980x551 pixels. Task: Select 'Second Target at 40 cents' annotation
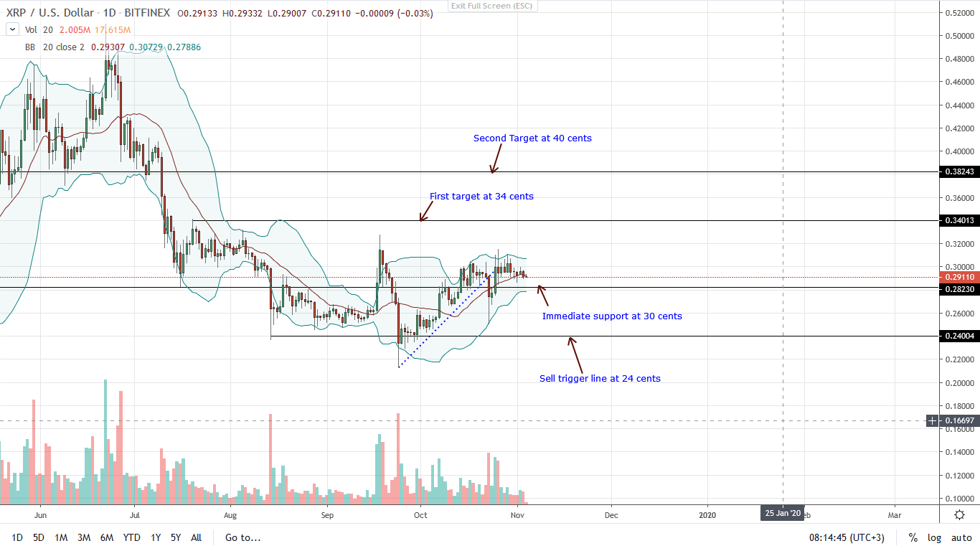click(x=532, y=138)
